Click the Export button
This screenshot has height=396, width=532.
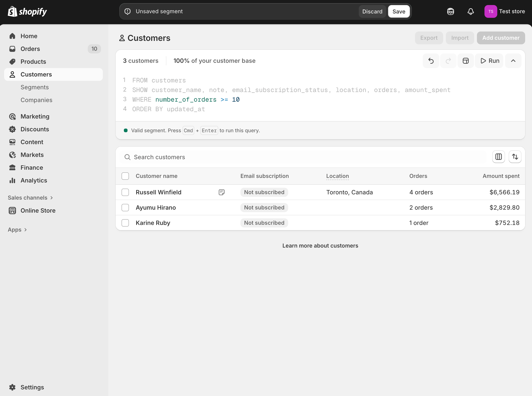429,38
